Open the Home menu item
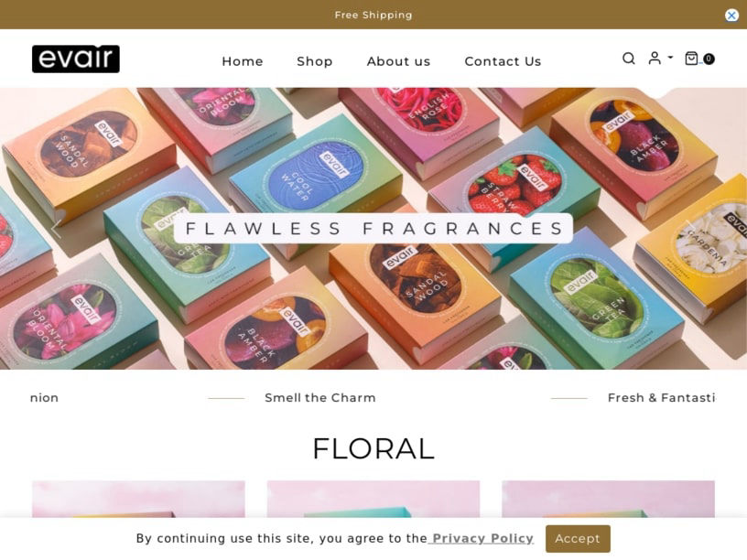 click(x=243, y=61)
